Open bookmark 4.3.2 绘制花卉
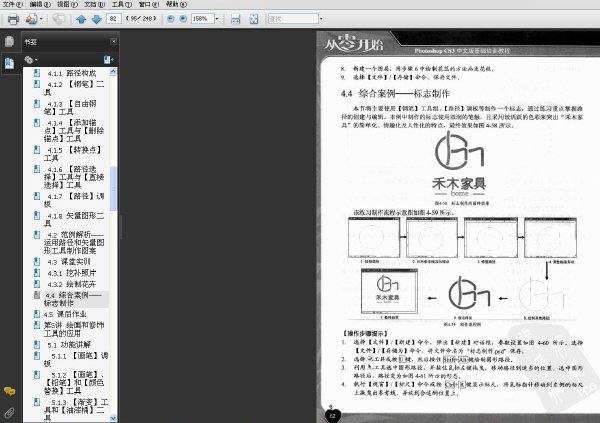600x423 pixels. pyautogui.click(x=72, y=284)
